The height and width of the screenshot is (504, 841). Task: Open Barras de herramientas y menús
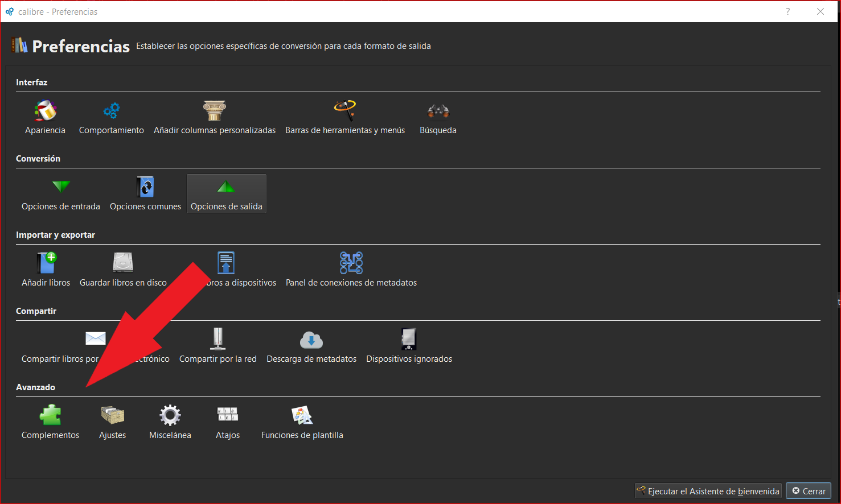(345, 118)
